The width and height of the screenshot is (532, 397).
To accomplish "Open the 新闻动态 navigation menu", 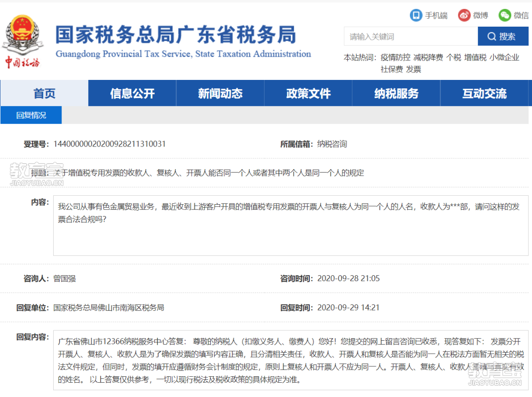I will point(220,93).
